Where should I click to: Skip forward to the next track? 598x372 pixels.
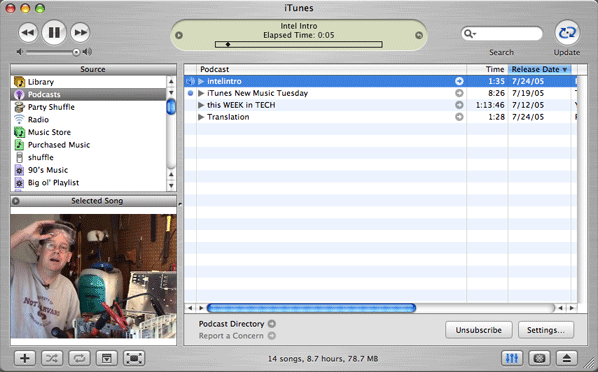tap(80, 32)
